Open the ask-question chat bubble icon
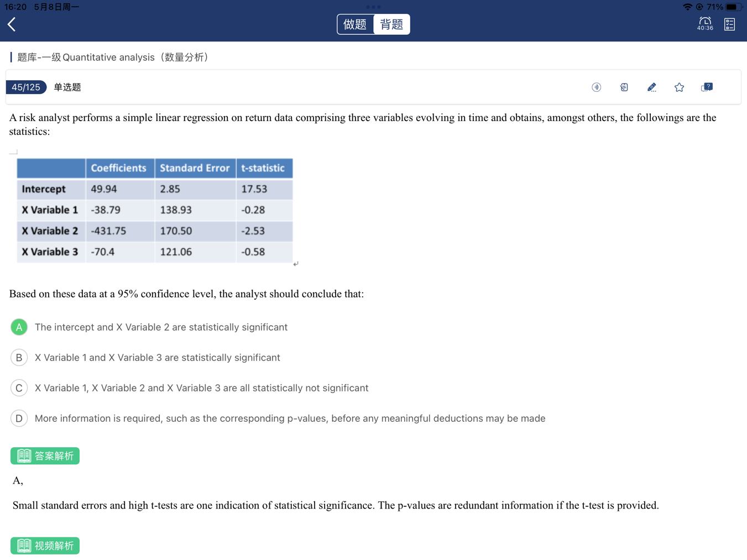Image resolution: width=747 pixels, height=560 pixels. [707, 87]
